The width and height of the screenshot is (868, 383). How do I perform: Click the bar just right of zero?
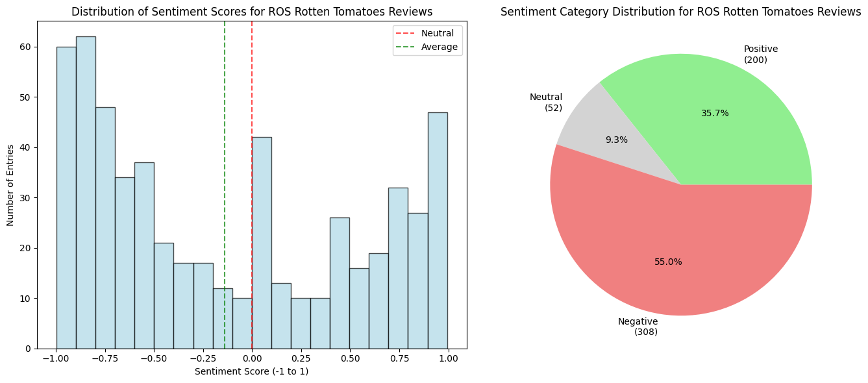[x=262, y=240]
